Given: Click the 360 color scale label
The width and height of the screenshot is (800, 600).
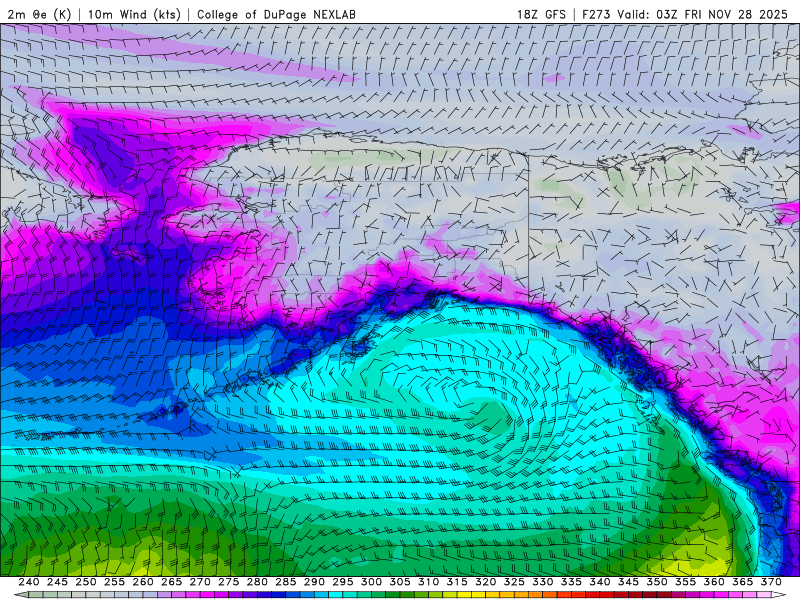Looking at the screenshot, I should click(x=714, y=582).
